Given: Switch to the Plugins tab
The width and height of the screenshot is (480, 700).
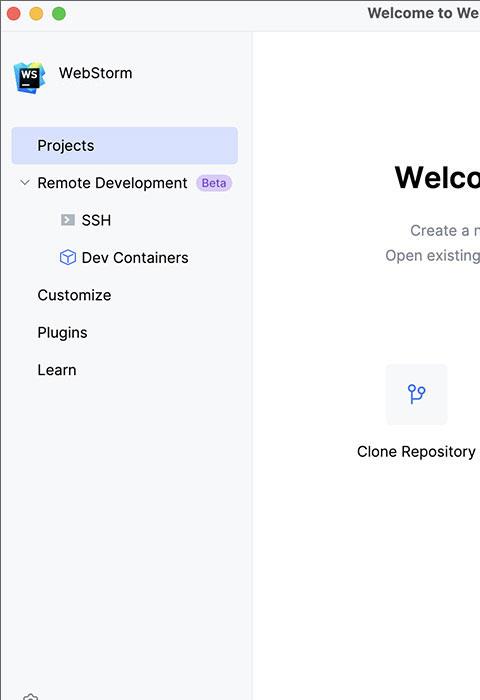Looking at the screenshot, I should tap(62, 333).
